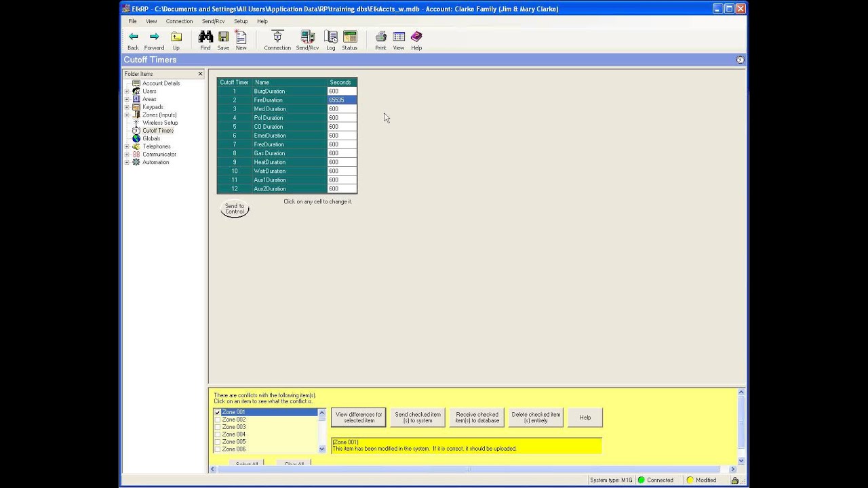Save the account with the disk icon
The height and width of the screenshot is (488, 868).
[223, 41]
